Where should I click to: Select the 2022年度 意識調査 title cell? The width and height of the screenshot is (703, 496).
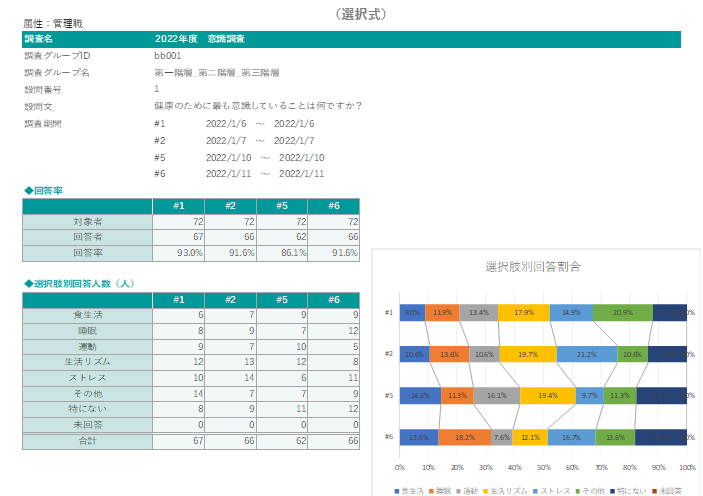200,39
